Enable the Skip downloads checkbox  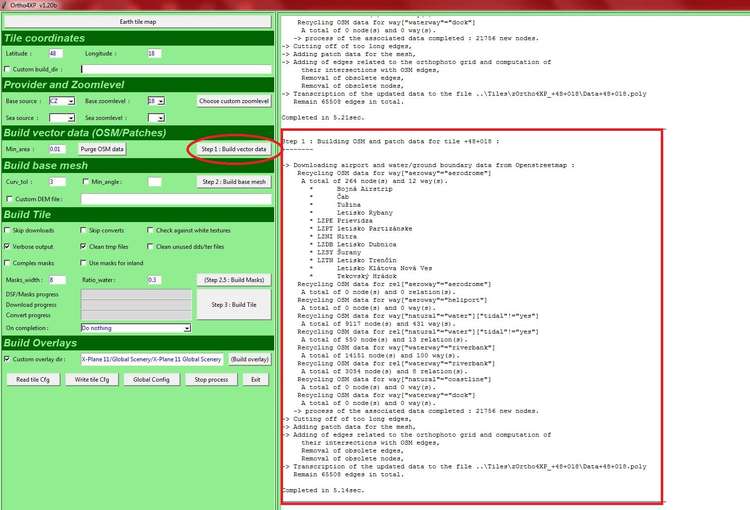coord(7,230)
